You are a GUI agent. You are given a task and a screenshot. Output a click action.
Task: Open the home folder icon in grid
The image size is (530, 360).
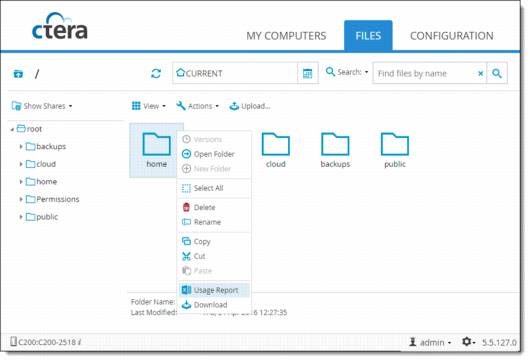pyautogui.click(x=156, y=144)
